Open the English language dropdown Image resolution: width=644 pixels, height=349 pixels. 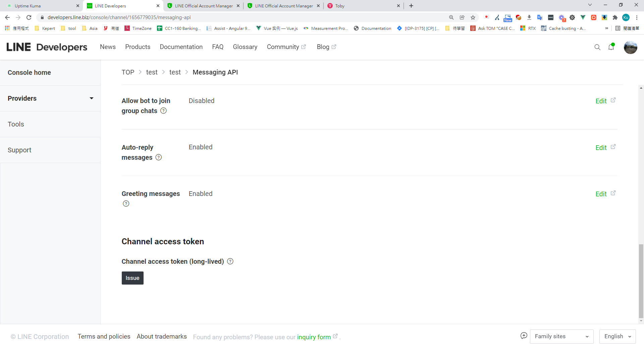pos(617,337)
